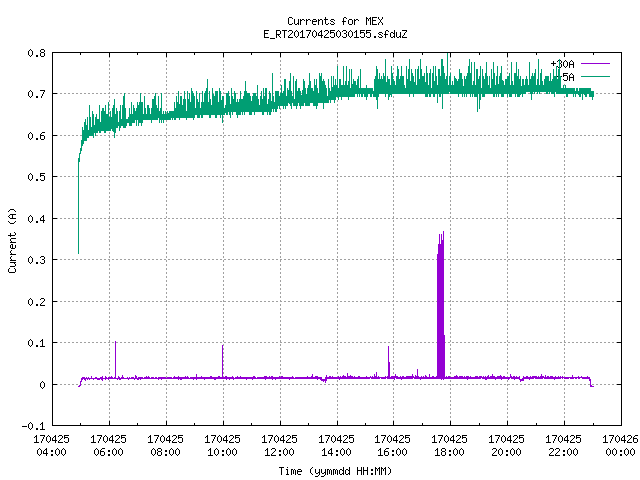Click the y-axis label 'Current (A)'
This screenshot has width=640, height=480.
pyautogui.click(x=12, y=240)
